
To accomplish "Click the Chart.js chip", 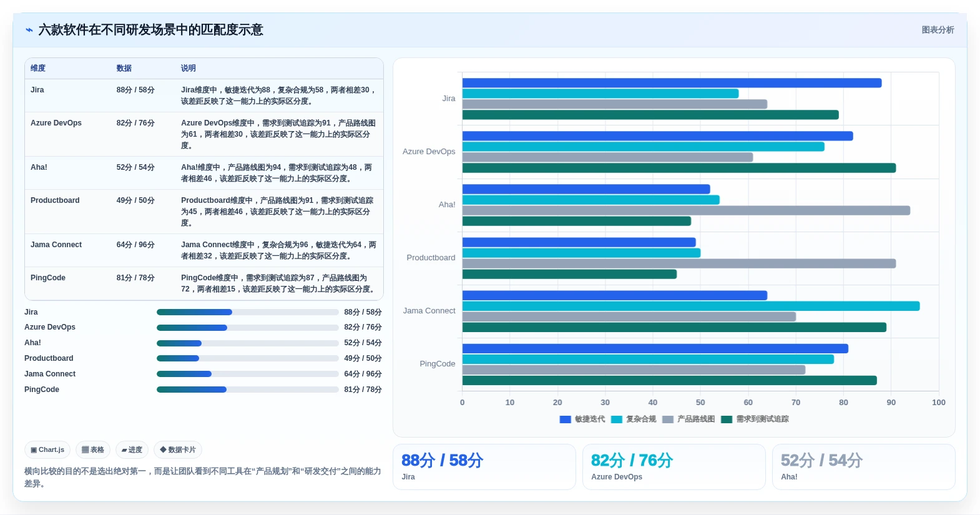I will (x=47, y=449).
